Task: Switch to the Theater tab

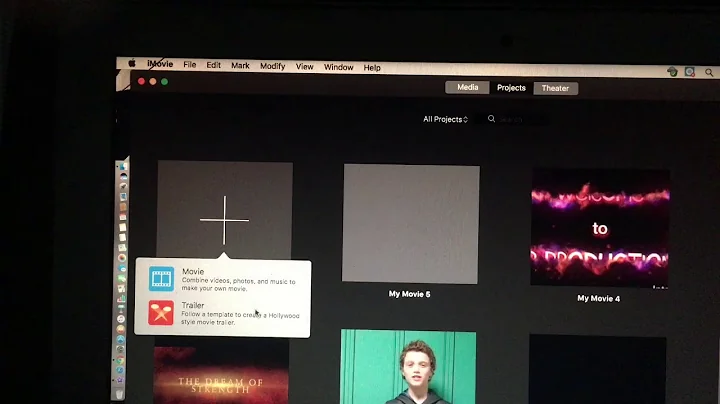Action: click(x=555, y=88)
